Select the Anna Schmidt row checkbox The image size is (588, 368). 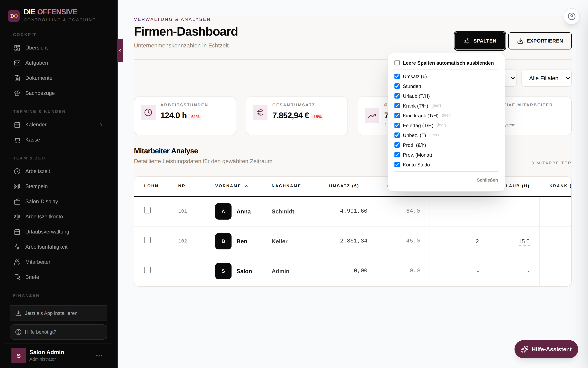tap(147, 210)
